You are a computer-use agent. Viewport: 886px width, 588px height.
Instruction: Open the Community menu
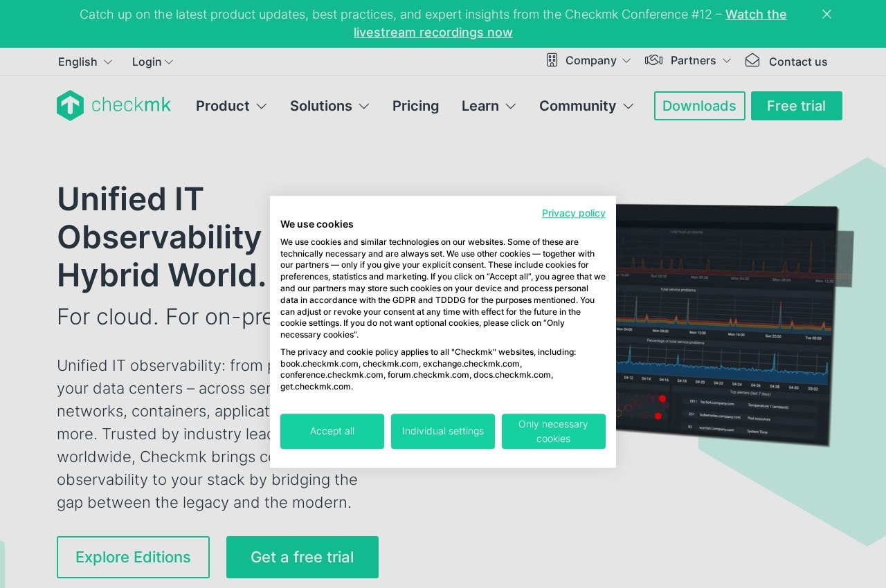[x=577, y=106]
